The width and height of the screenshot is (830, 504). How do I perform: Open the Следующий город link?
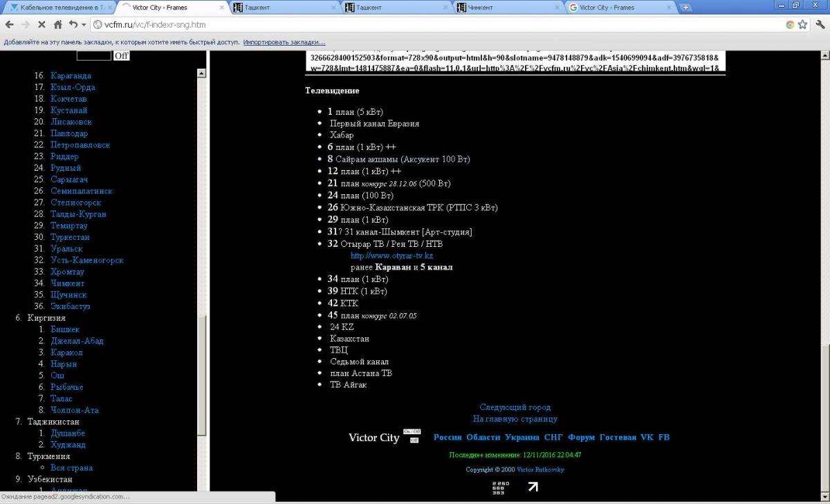coord(515,407)
